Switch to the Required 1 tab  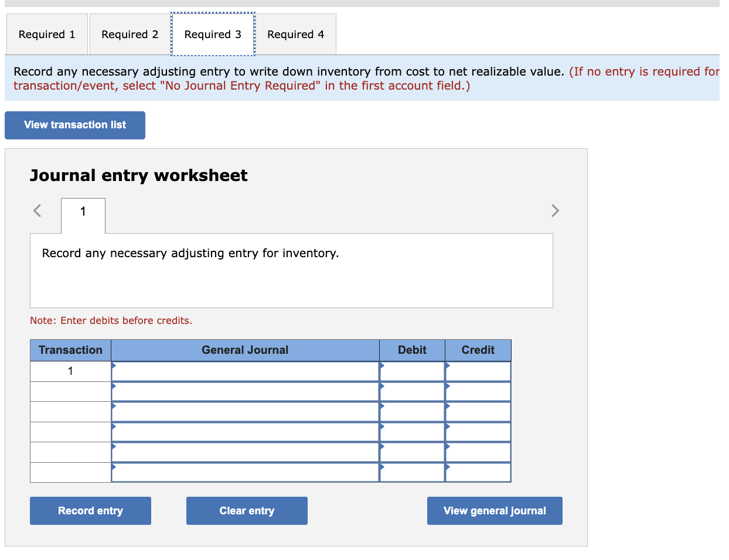click(x=47, y=34)
